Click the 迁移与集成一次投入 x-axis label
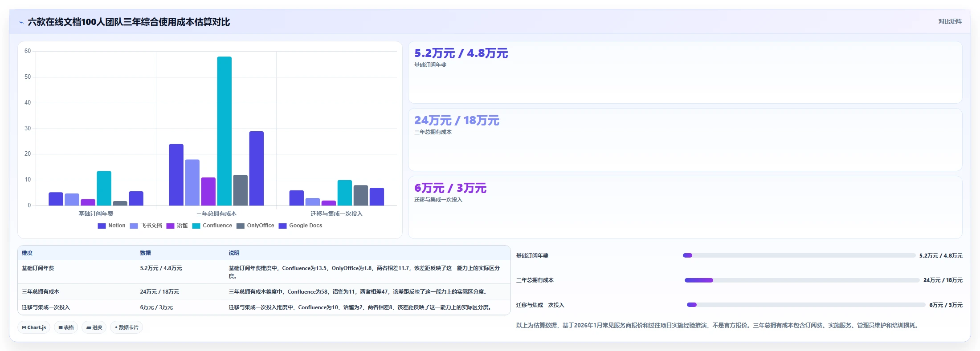The height and width of the screenshot is (351, 980). point(337,214)
